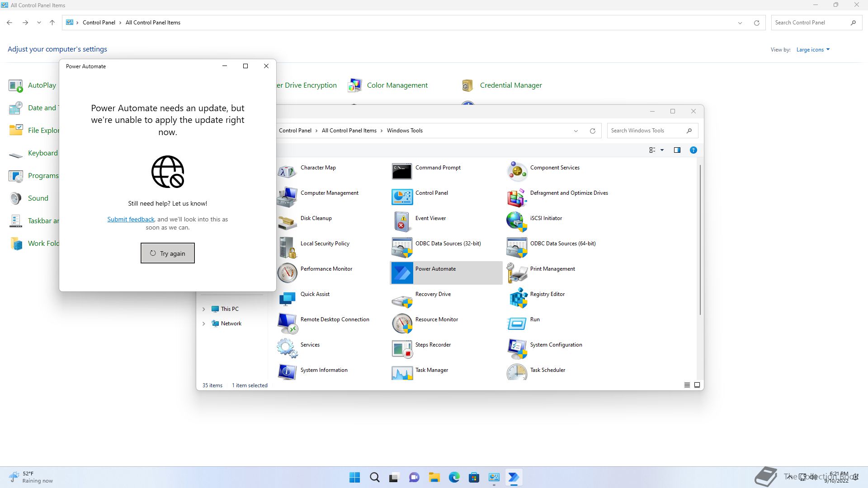This screenshot has width=868, height=488.
Task: Expand the Network tree node
Action: coord(203,324)
